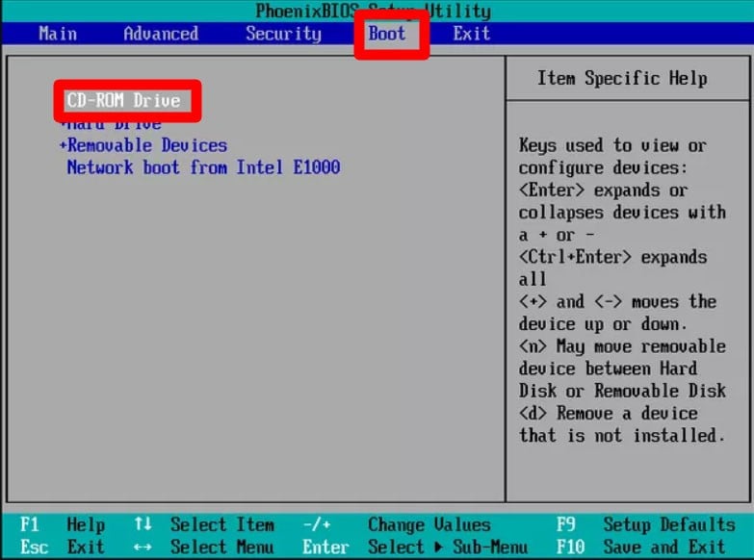Click the -/+ Change Values symbol

coord(317,524)
